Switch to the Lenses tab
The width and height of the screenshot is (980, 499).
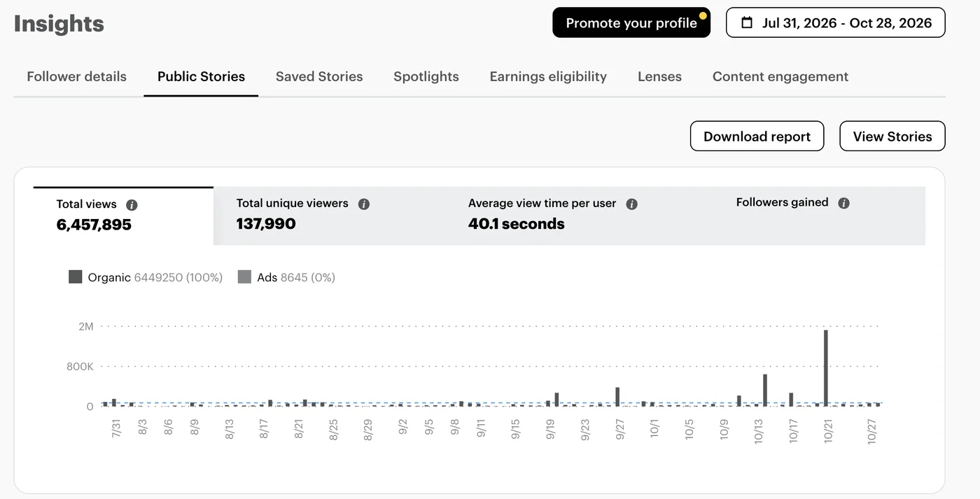coord(659,76)
